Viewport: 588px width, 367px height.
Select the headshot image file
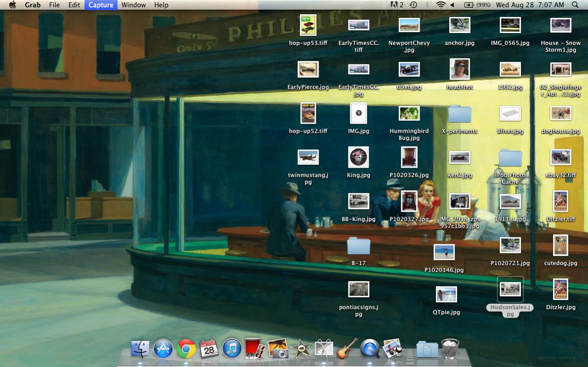(x=460, y=69)
